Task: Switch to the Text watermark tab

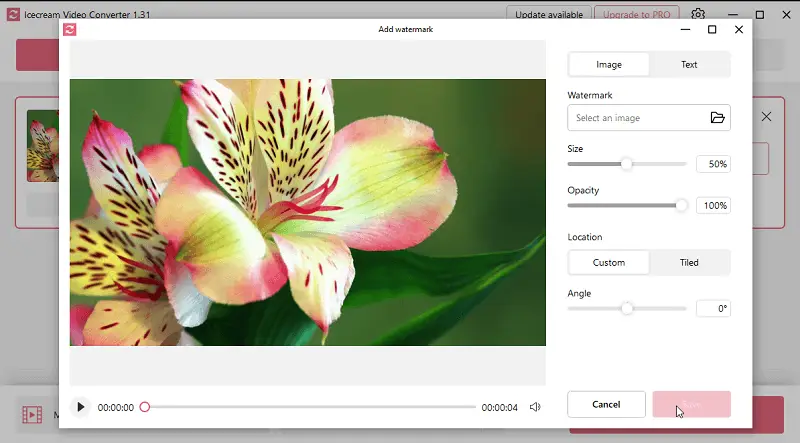Action: tap(689, 65)
